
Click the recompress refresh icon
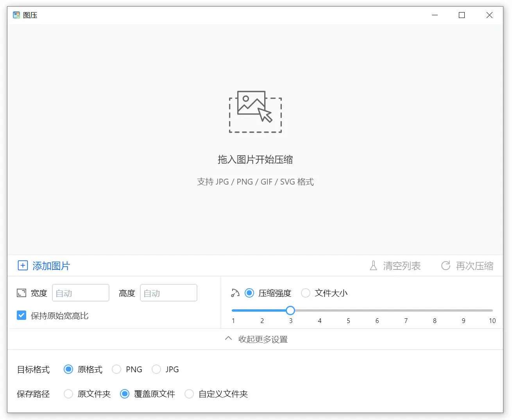446,266
